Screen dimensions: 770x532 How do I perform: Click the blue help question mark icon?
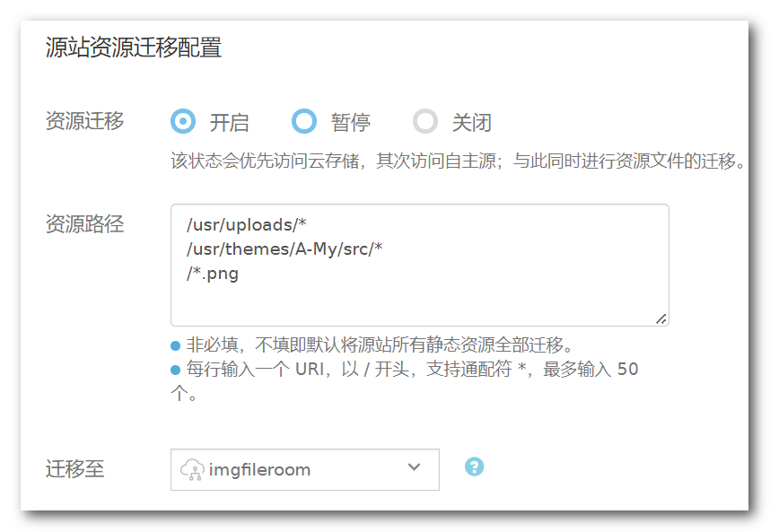click(x=474, y=467)
